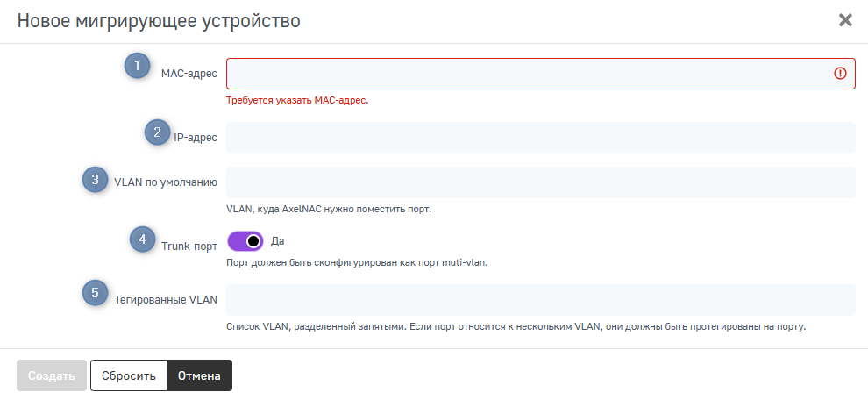
Task: Click badge 3 next to VLAN по умолчанию
Action: click(95, 179)
